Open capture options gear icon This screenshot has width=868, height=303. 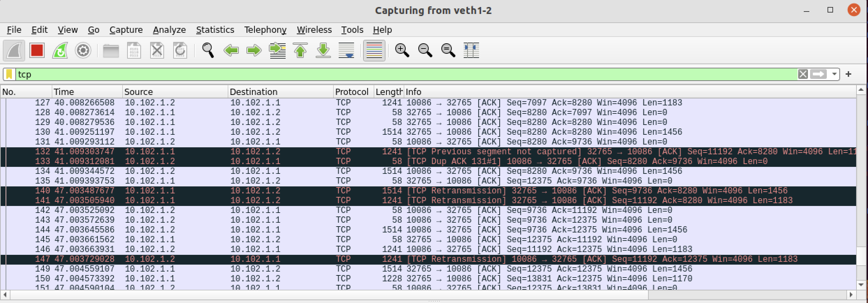click(x=83, y=51)
